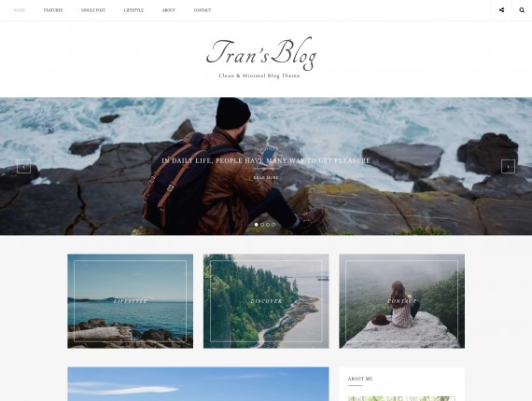Open the Single Post menu
The image size is (532, 401).
click(x=93, y=10)
